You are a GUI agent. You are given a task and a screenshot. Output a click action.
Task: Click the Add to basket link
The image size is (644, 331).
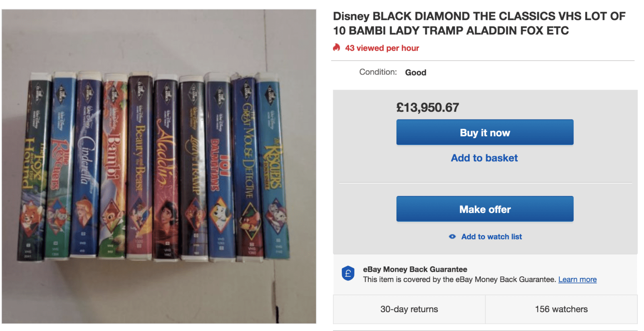[484, 158]
